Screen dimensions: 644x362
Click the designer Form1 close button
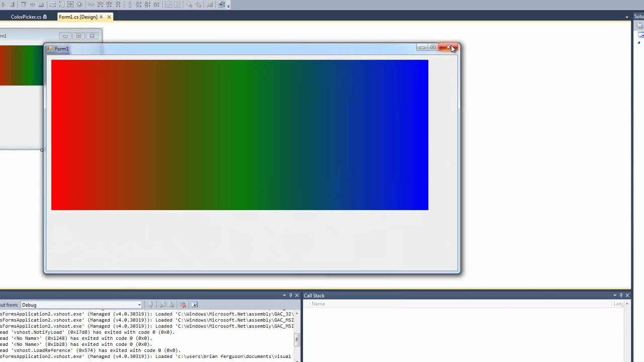point(92,36)
